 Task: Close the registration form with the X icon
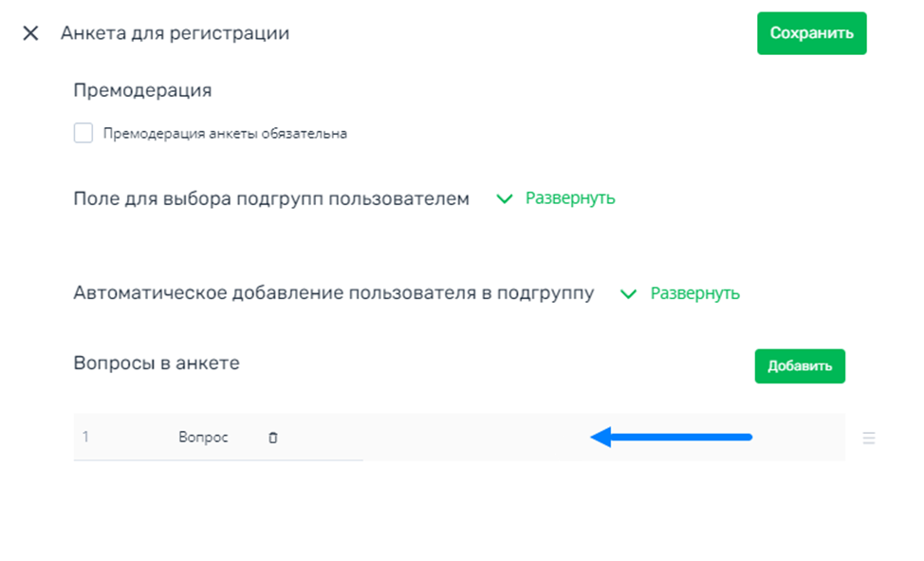(30, 33)
